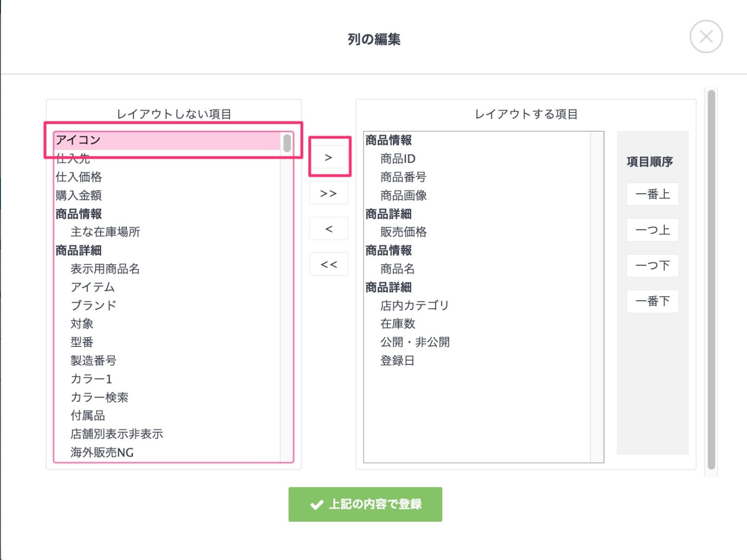Screen dimensions: 747x560
Task: Click the 一番上 order button
Action: tap(652, 194)
